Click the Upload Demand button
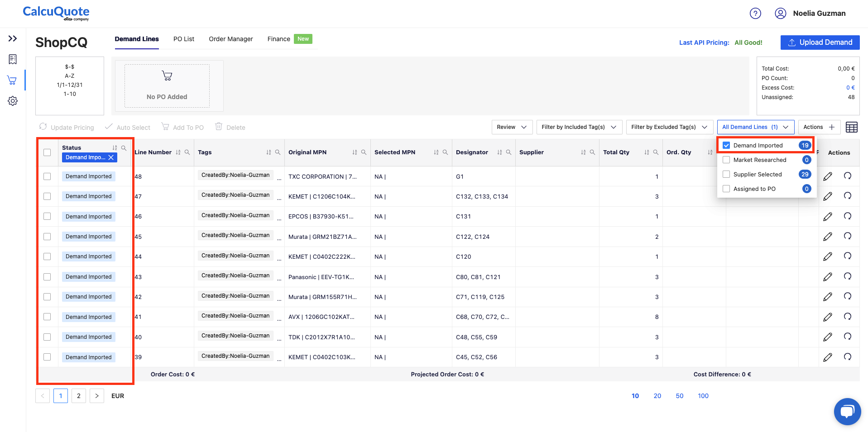The image size is (868, 432). (820, 43)
